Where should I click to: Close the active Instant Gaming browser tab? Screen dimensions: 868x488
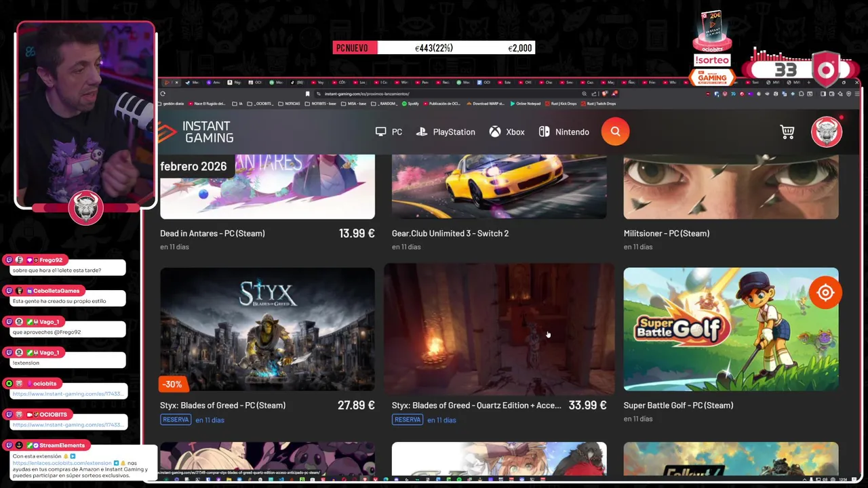coord(177,82)
